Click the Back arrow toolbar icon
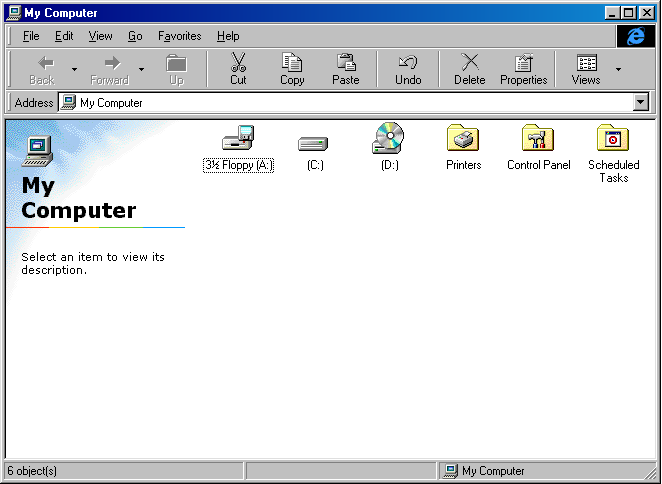The width and height of the screenshot is (662, 484). coord(46,63)
